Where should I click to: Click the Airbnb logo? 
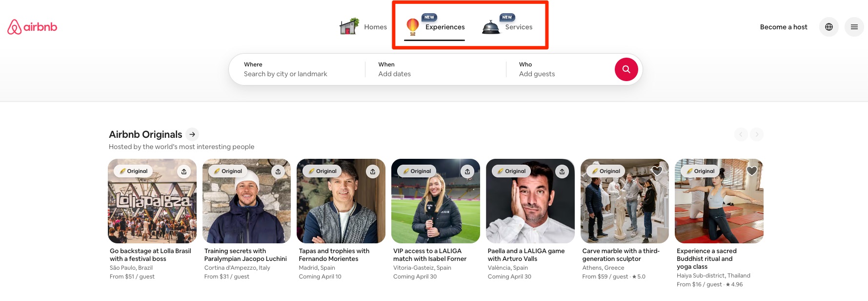pyautogui.click(x=32, y=27)
